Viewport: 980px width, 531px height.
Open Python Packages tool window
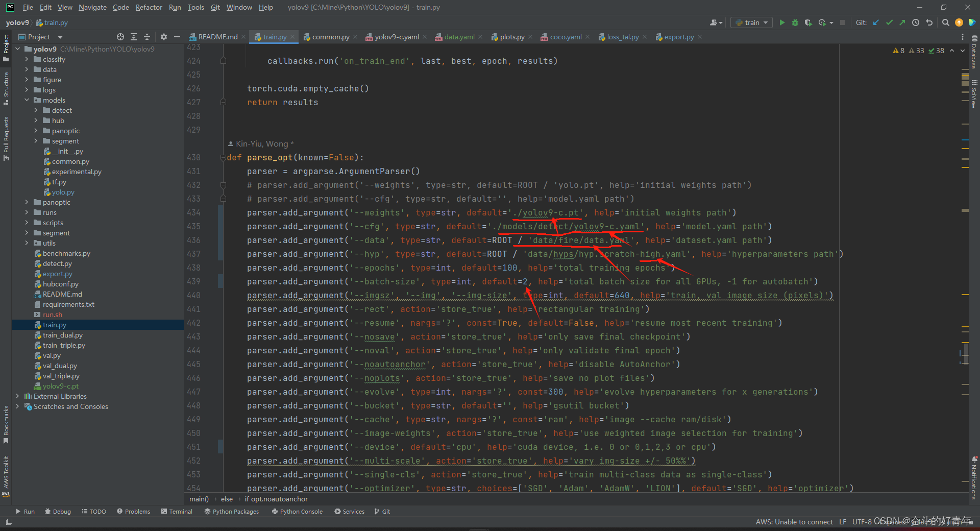click(232, 511)
